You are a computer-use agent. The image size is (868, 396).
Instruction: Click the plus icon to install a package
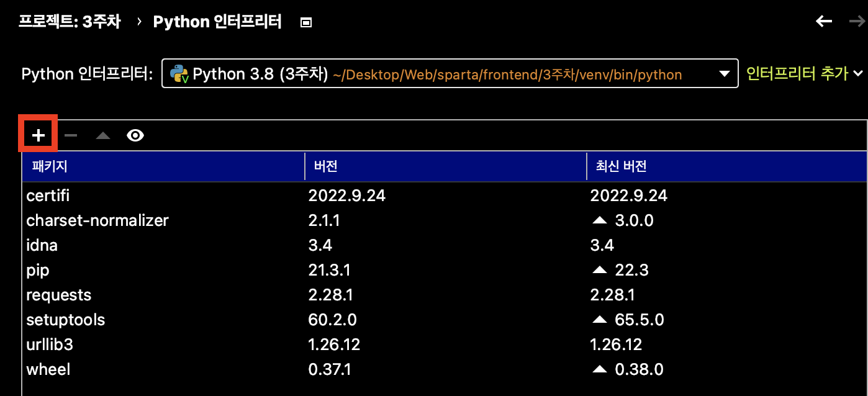pyautogui.click(x=38, y=135)
